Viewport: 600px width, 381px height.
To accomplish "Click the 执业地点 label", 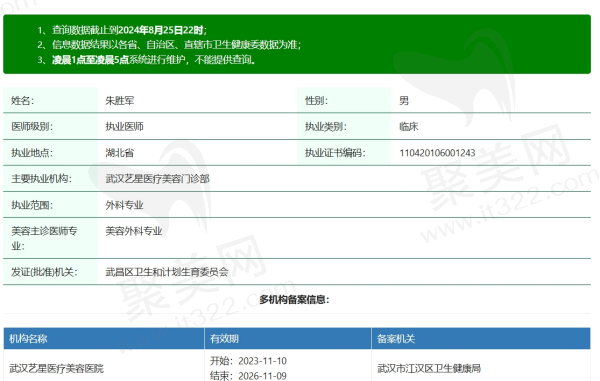I will tap(32, 153).
